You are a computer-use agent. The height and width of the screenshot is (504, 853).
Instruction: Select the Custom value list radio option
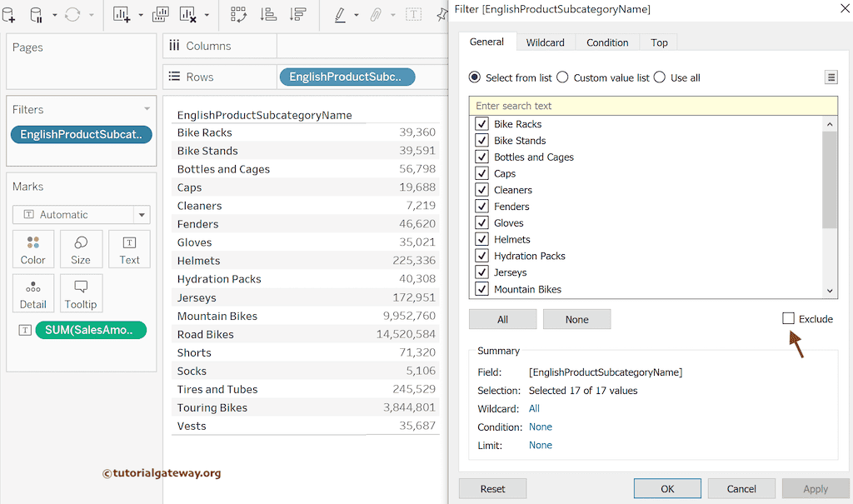(x=563, y=77)
